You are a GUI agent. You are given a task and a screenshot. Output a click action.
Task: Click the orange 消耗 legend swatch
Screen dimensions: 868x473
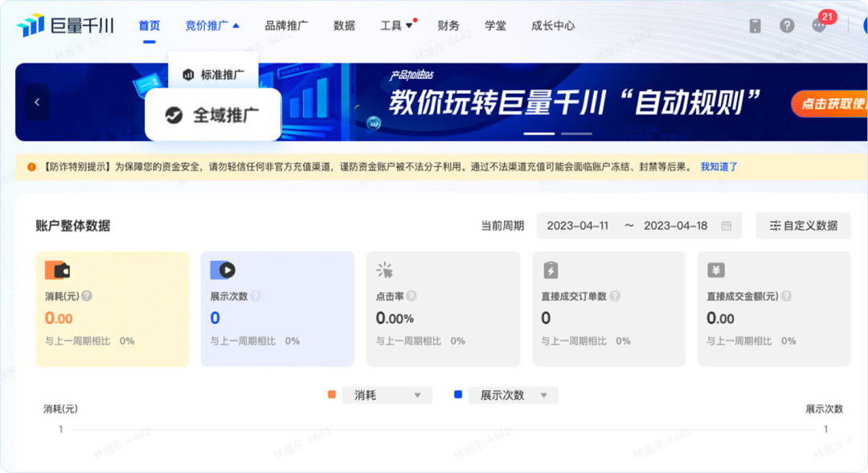pos(332,394)
